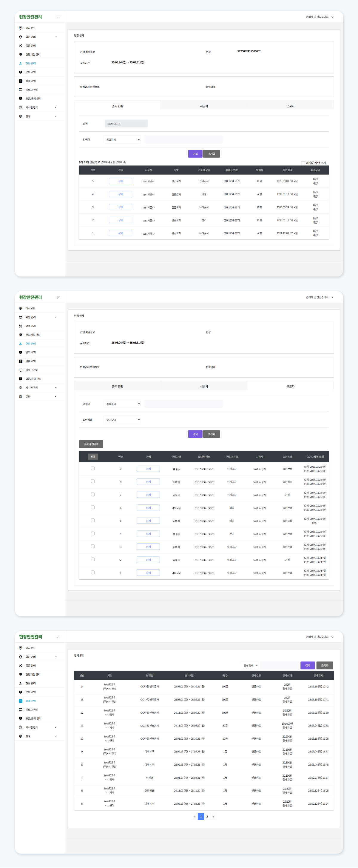Click the 블로그 관리 monitor icon in the middle sidebar
This screenshot has width=358, height=868.
click(21, 370)
